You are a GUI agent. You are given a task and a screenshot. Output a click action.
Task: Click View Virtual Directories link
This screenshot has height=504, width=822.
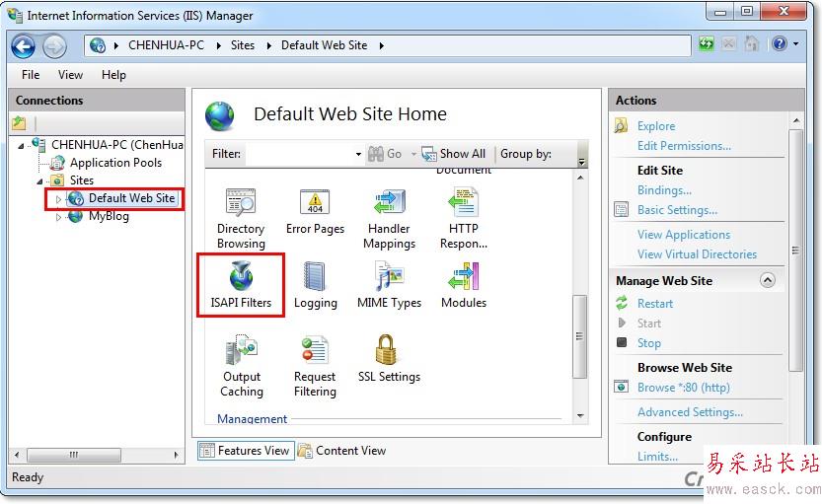click(697, 254)
